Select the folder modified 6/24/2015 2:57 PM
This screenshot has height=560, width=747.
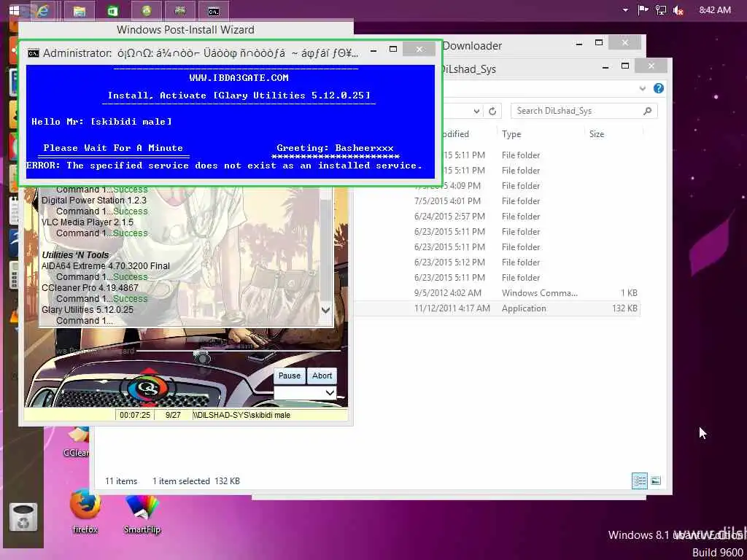click(498, 217)
